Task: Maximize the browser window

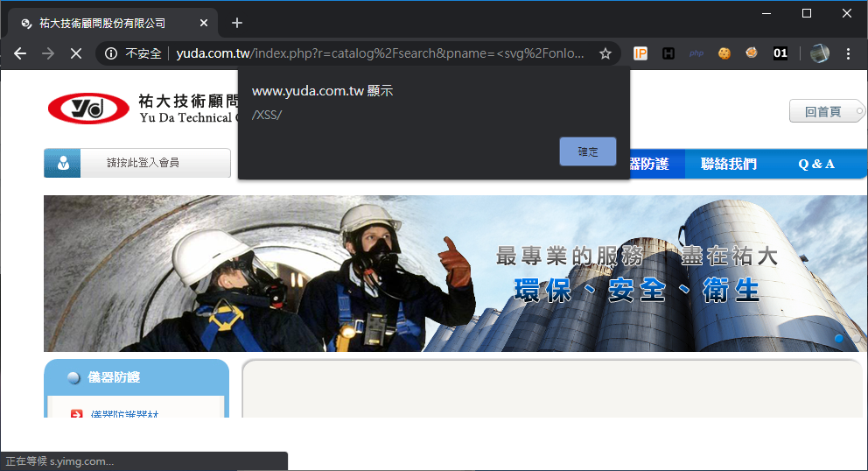Action: click(x=807, y=13)
